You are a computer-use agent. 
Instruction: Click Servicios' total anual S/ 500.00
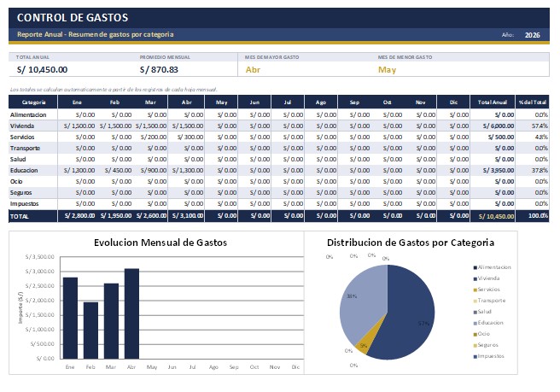click(x=501, y=137)
